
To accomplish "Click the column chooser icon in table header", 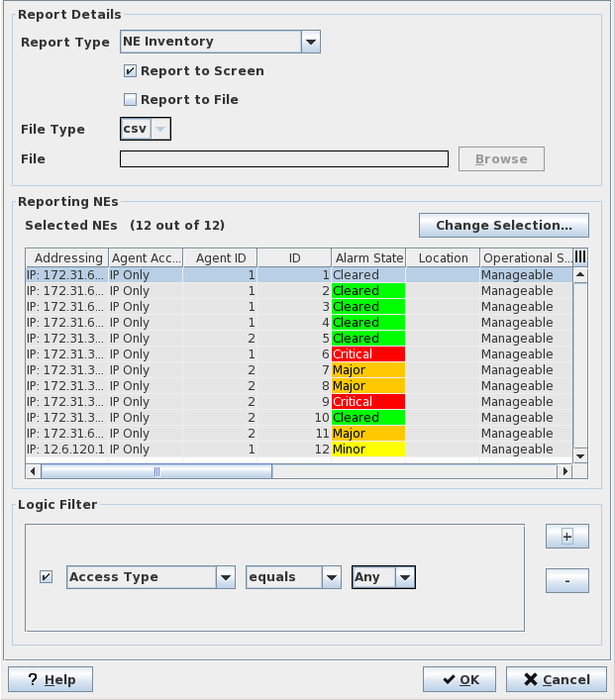I will [x=580, y=257].
